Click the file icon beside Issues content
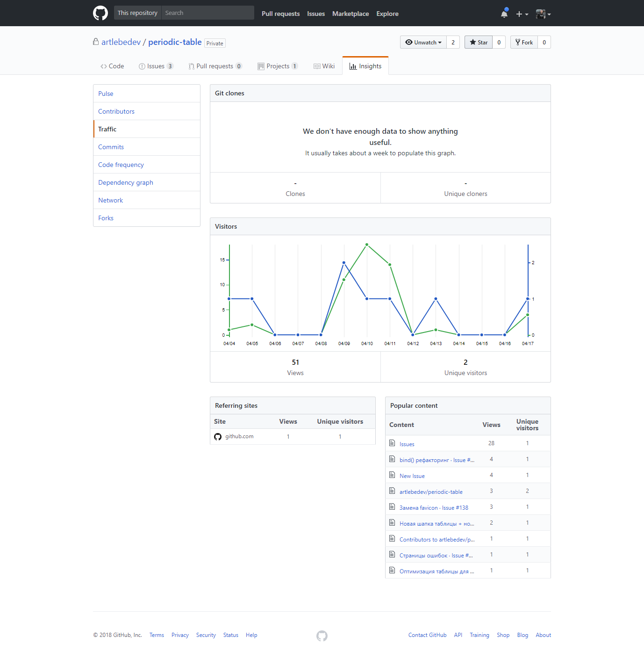 392,443
